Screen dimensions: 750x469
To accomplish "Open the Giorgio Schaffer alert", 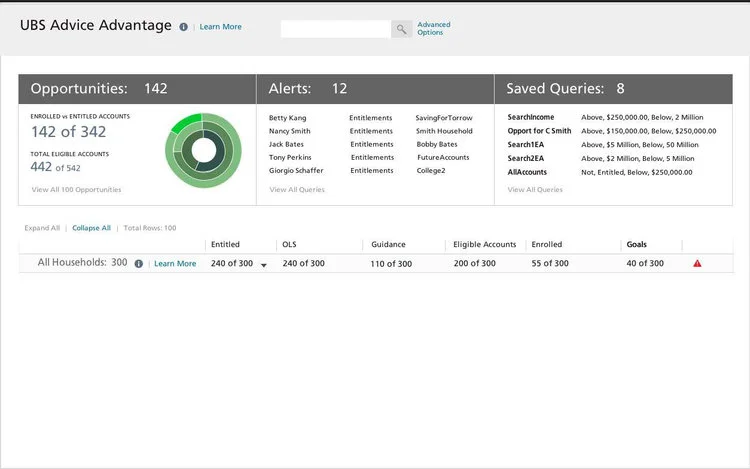I will (296, 170).
